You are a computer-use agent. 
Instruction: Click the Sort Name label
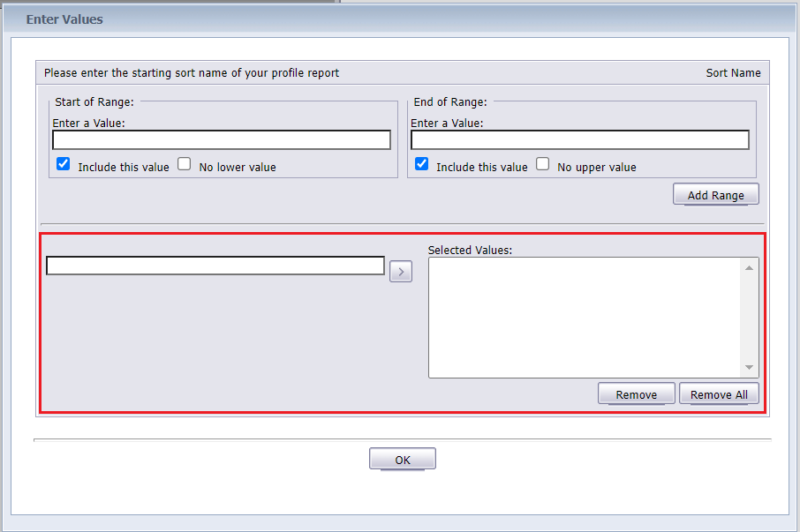(733, 73)
